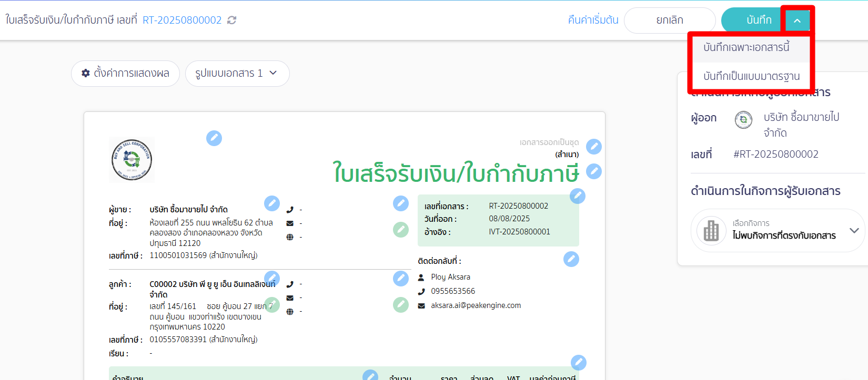Image resolution: width=868 pixels, height=380 pixels.
Task: Click the seller globe website icon
Action: coord(290,237)
